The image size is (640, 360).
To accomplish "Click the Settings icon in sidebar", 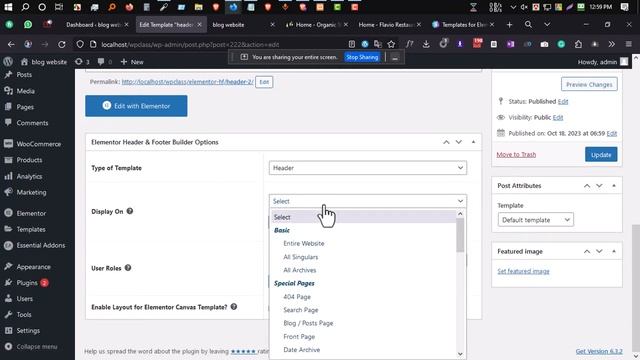I will pyautogui.click(x=8, y=330).
